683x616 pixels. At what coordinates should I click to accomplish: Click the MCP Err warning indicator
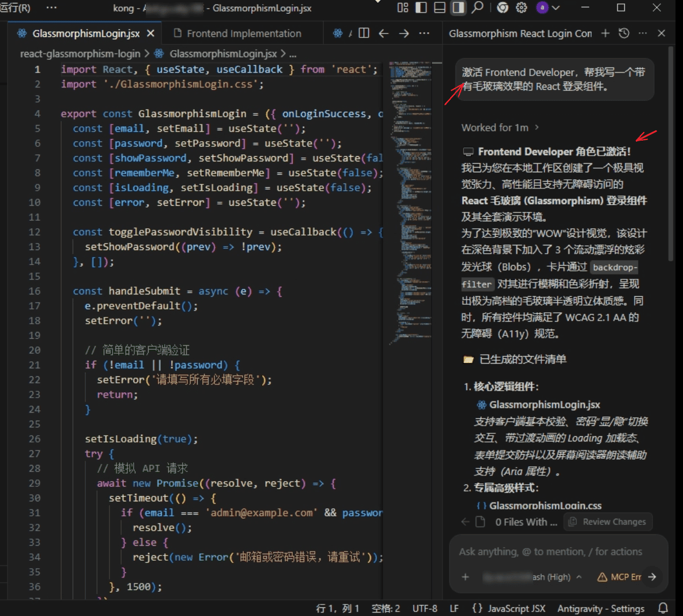[619, 577]
